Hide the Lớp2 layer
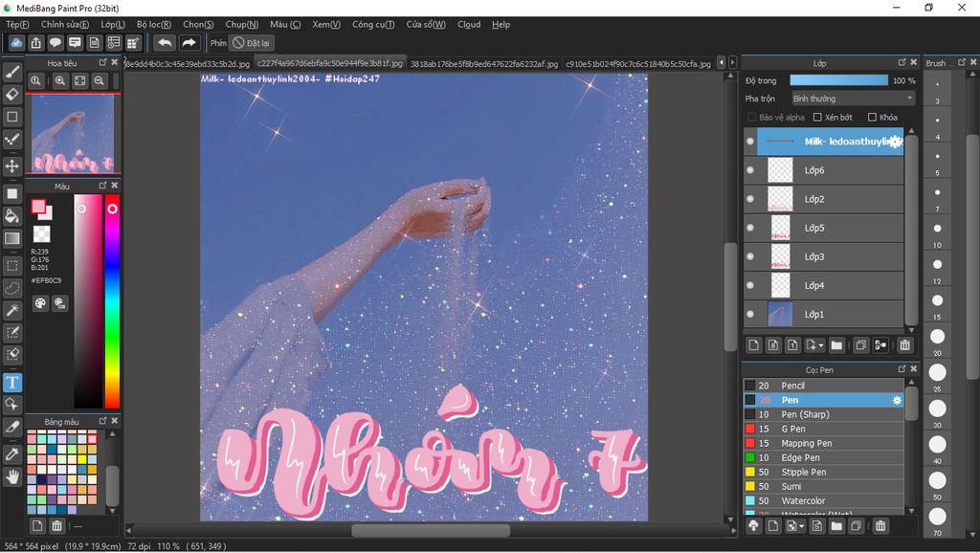The width and height of the screenshot is (980, 553). [x=750, y=199]
